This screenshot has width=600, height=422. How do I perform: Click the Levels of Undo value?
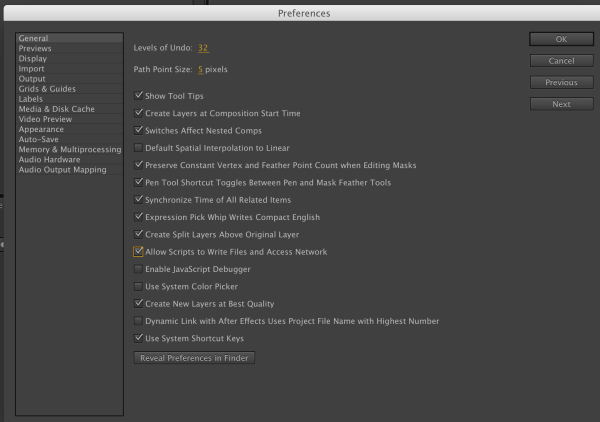(203, 47)
